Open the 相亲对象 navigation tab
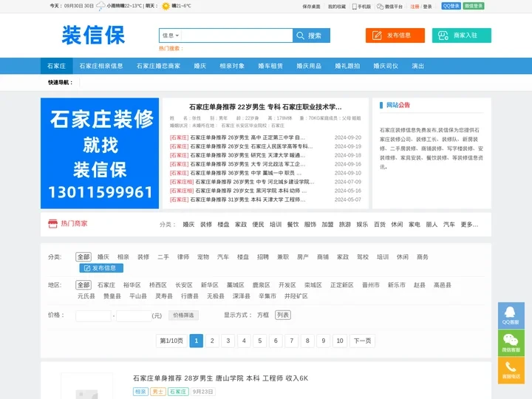The height and width of the screenshot is (399, 532). tap(232, 66)
